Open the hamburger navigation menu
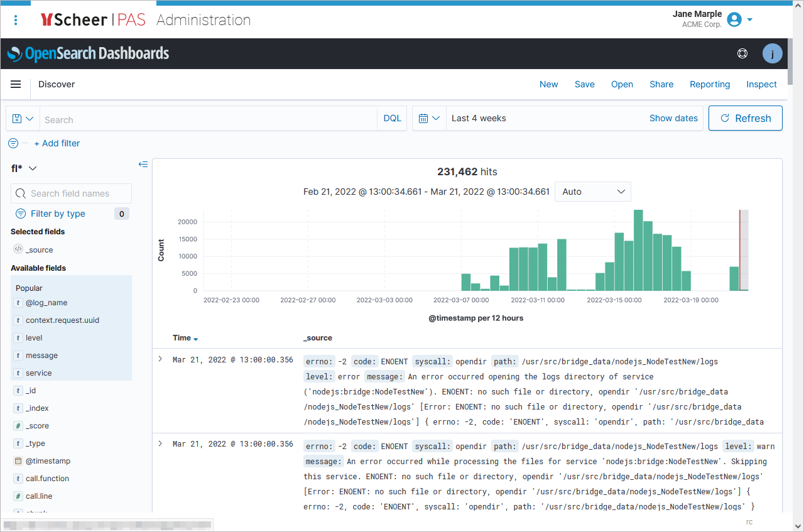This screenshot has height=532, width=804. coord(16,84)
